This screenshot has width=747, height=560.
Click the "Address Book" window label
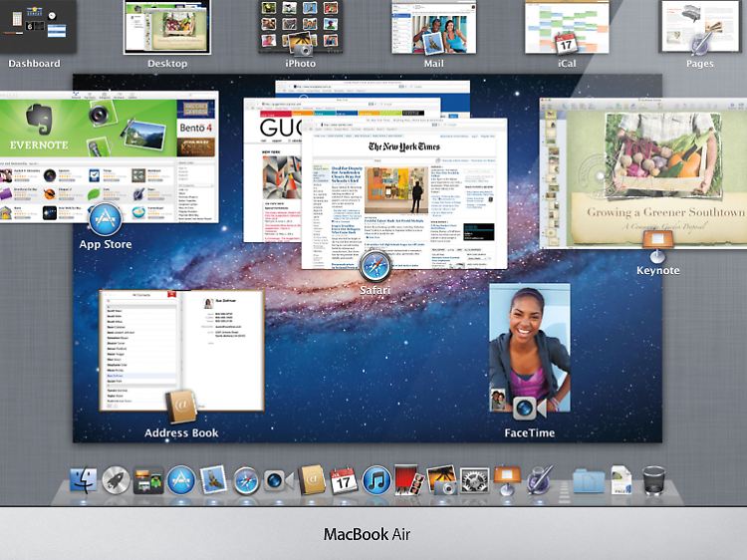181,432
